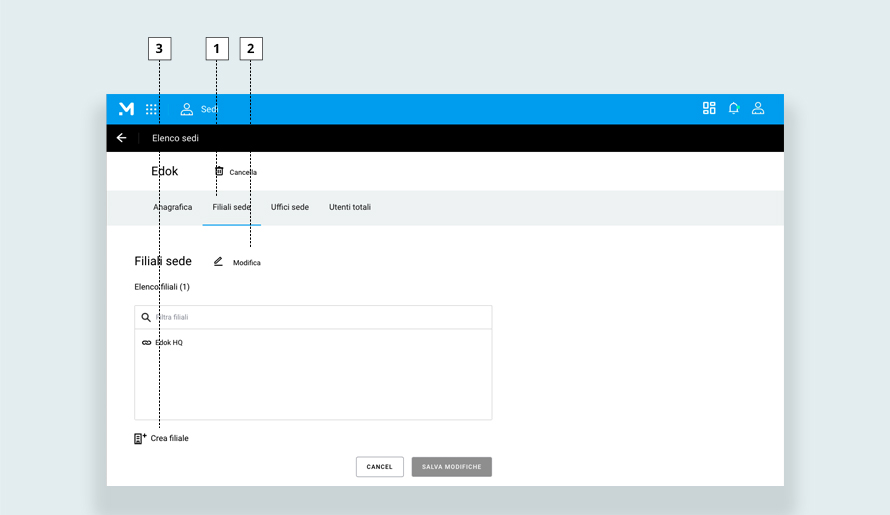890x515 pixels.
Task: Click the Crea filiale add icon
Action: click(140, 438)
